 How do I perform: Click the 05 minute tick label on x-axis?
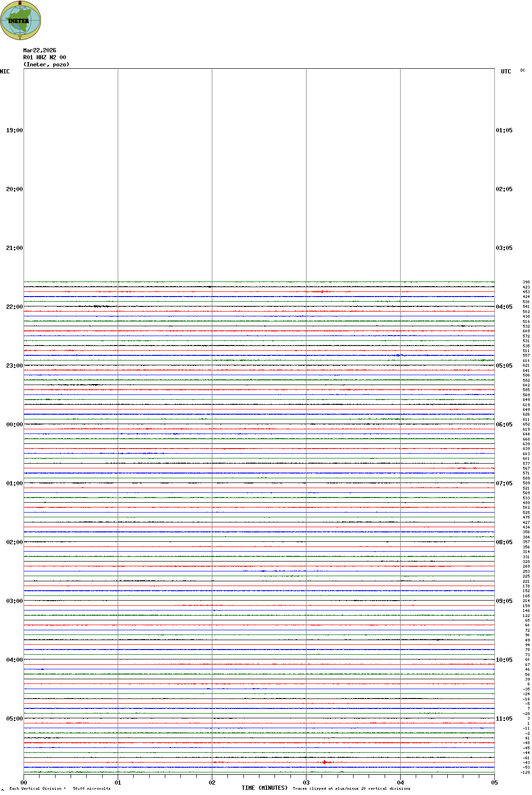[494, 783]
